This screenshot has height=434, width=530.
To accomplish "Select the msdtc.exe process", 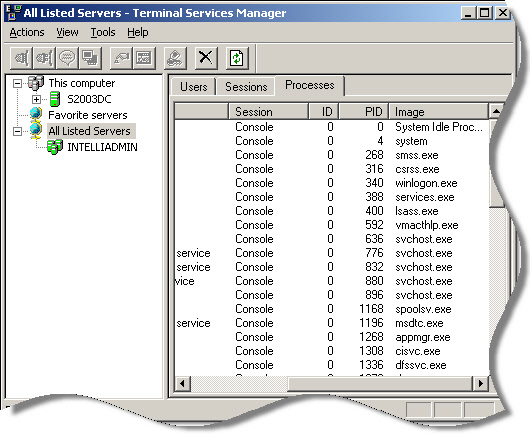I will [331, 323].
